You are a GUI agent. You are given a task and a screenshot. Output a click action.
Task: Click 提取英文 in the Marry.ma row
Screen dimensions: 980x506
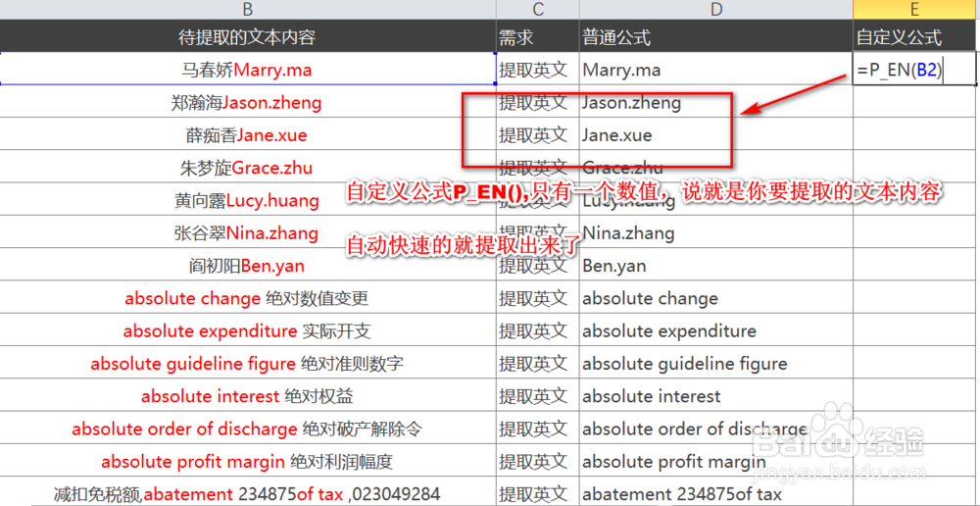click(x=538, y=70)
